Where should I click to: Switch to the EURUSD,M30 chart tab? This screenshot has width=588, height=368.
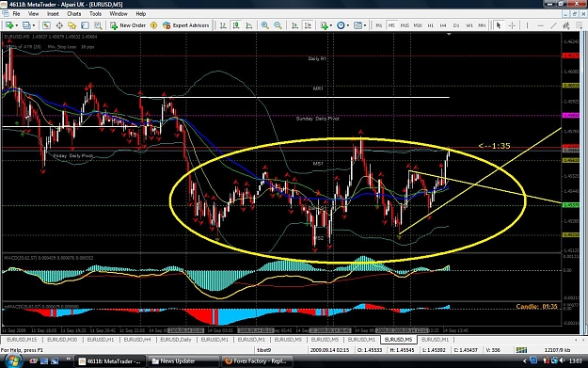[x=62, y=340]
